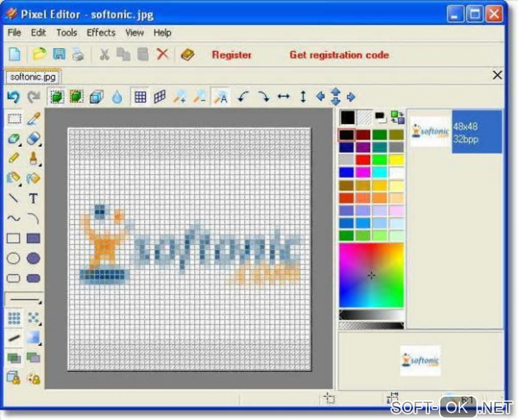
Task: Click the Register link
Action: click(x=232, y=55)
